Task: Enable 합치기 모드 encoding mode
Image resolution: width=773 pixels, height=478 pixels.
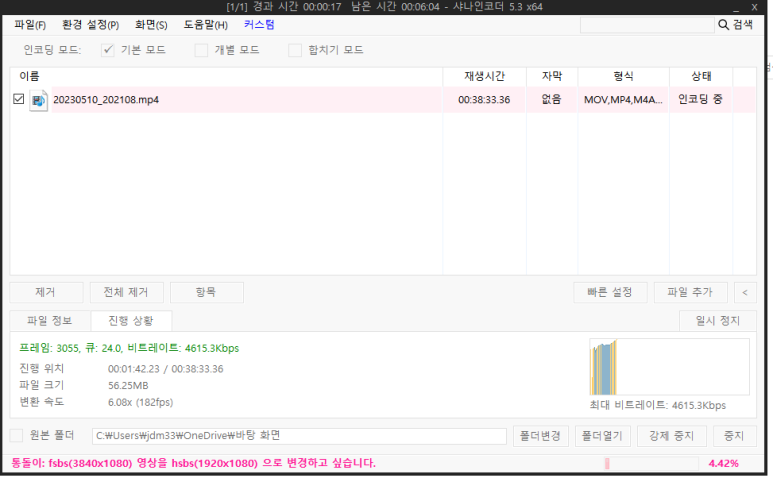Action: coord(295,50)
